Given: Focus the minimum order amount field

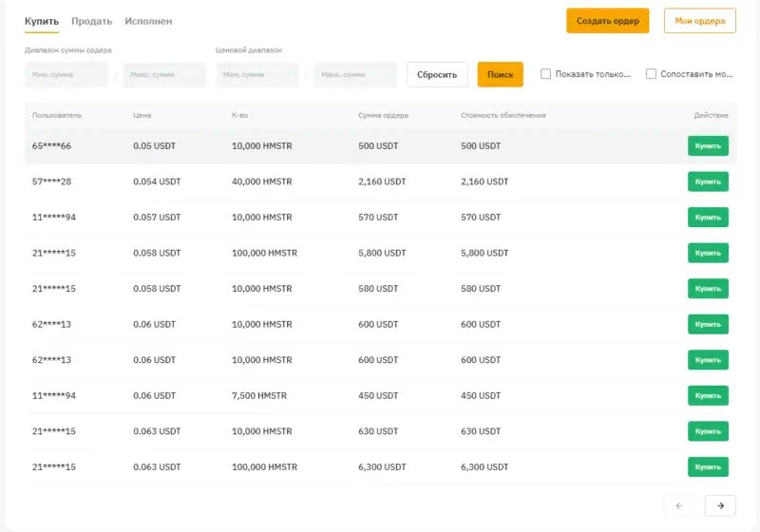Looking at the screenshot, I should coord(66,75).
